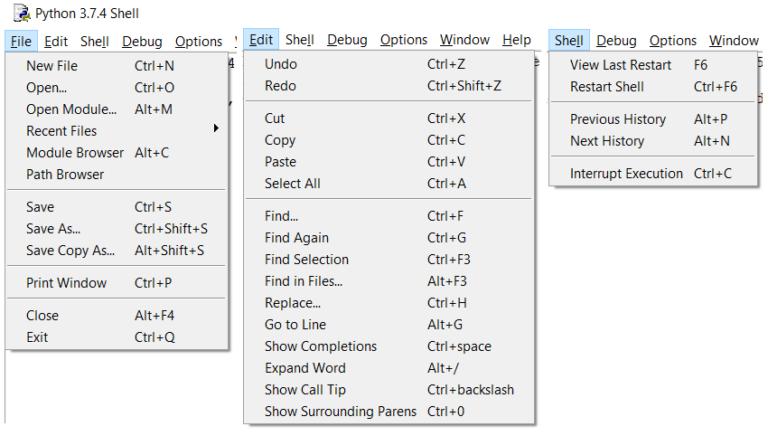Select Save Copy As... option

71,250
